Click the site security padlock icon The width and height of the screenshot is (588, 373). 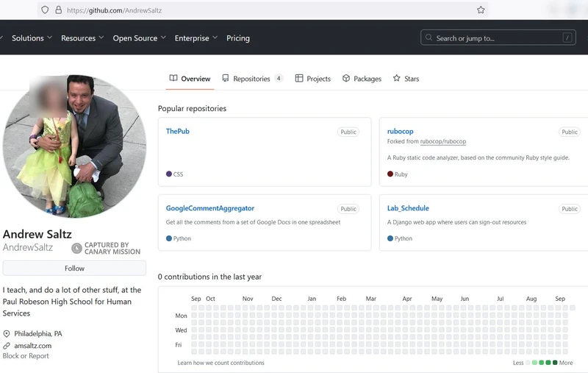tap(58, 10)
